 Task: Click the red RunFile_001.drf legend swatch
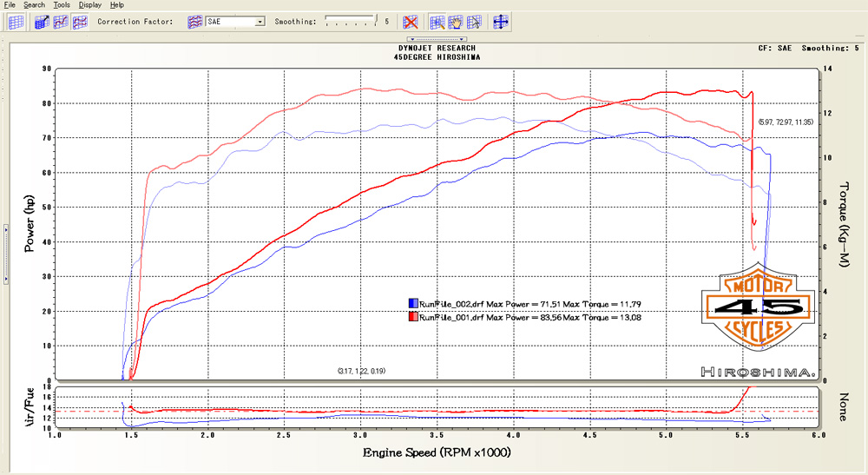412,318
